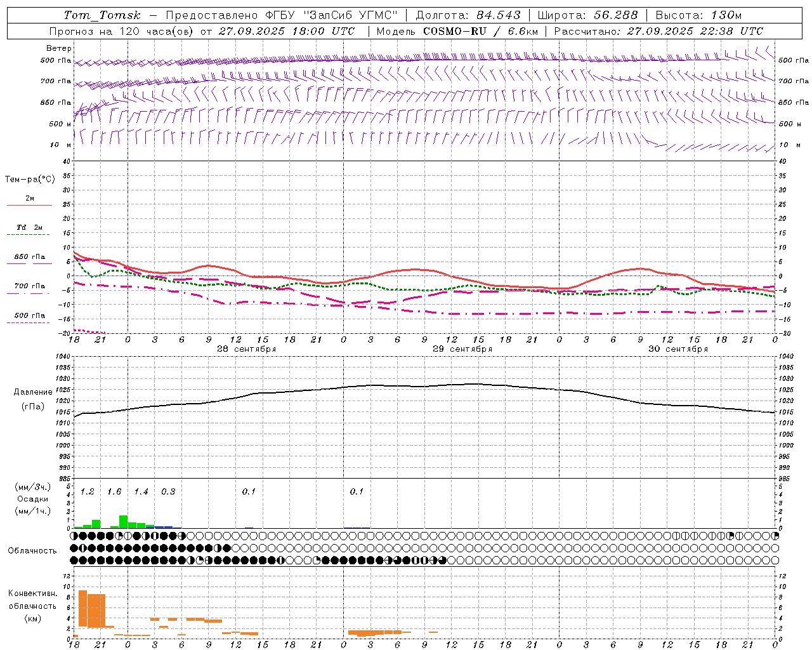
Task: Click the '0.3' precipitation amount value
Action: pyautogui.click(x=168, y=491)
